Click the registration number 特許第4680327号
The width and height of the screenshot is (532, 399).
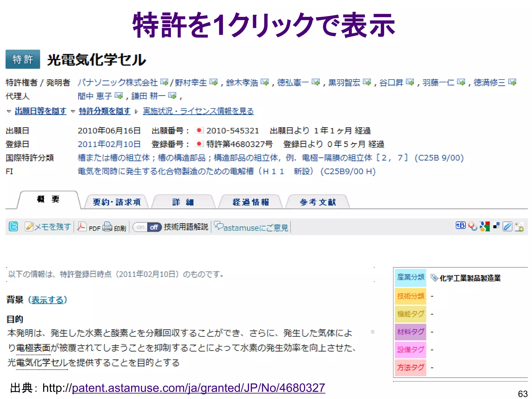point(240,144)
